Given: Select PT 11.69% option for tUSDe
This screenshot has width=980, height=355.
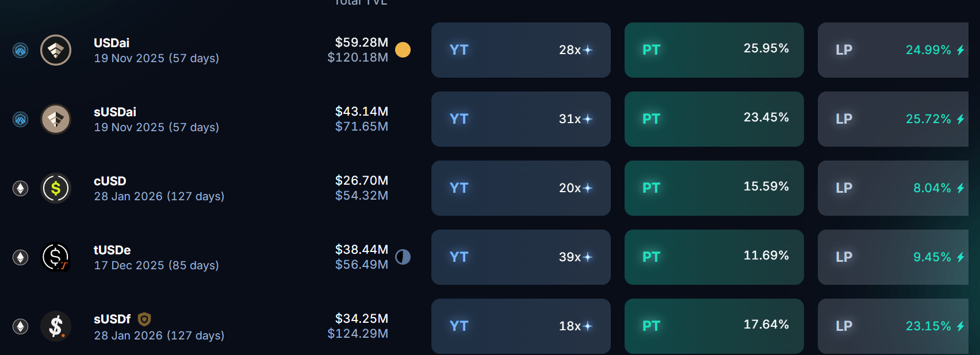Looking at the screenshot, I should (x=714, y=257).
